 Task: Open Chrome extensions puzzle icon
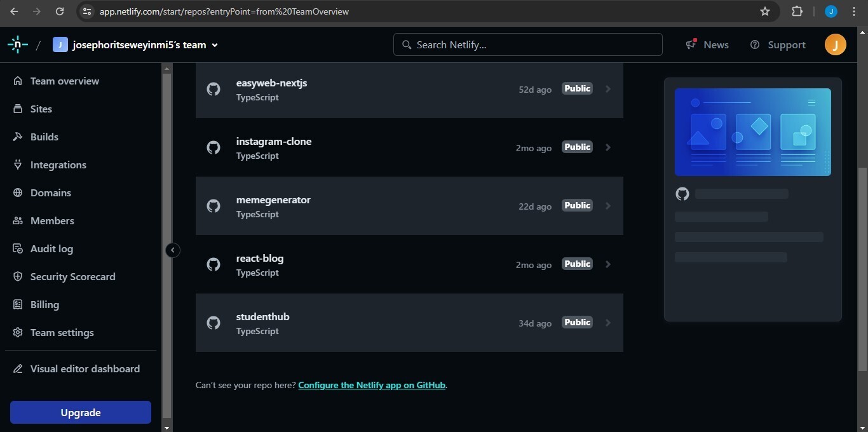point(797,11)
